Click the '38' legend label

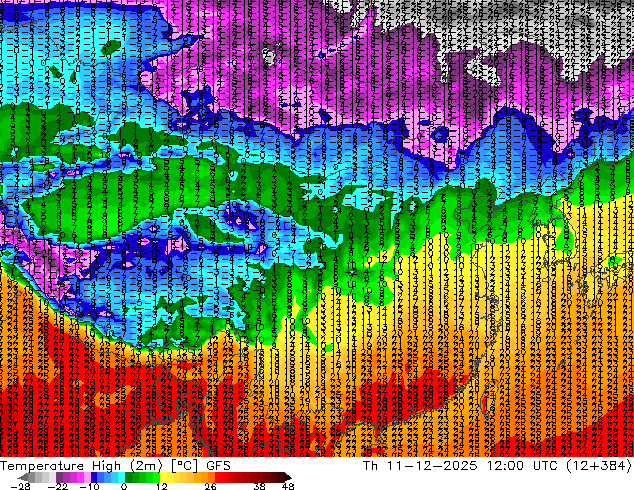click(x=260, y=486)
